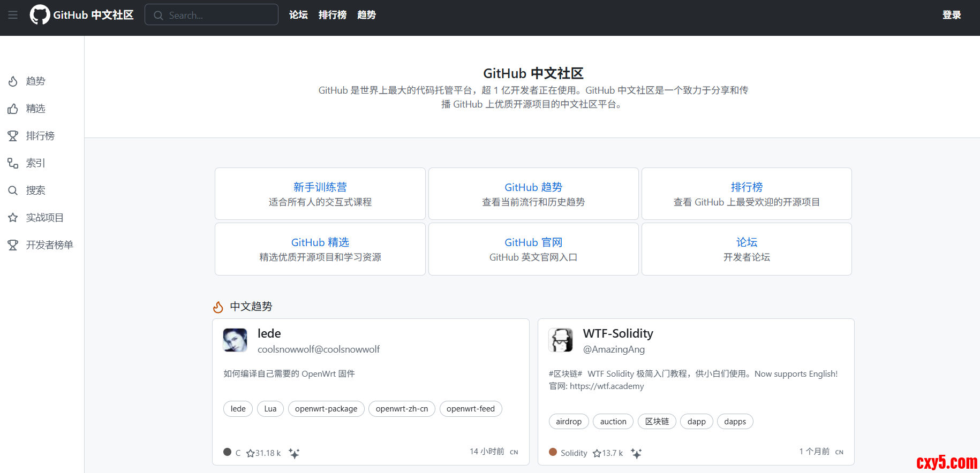Click the 登录 login button

[951, 15]
